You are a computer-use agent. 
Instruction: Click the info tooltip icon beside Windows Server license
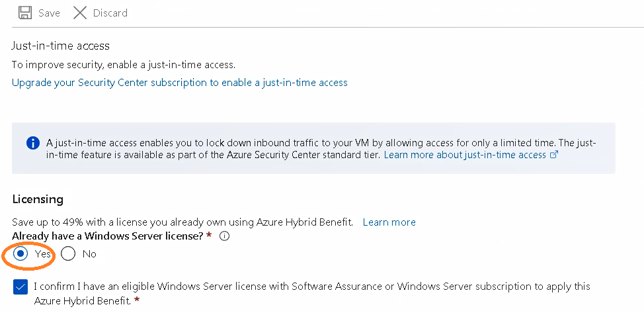pyautogui.click(x=224, y=236)
